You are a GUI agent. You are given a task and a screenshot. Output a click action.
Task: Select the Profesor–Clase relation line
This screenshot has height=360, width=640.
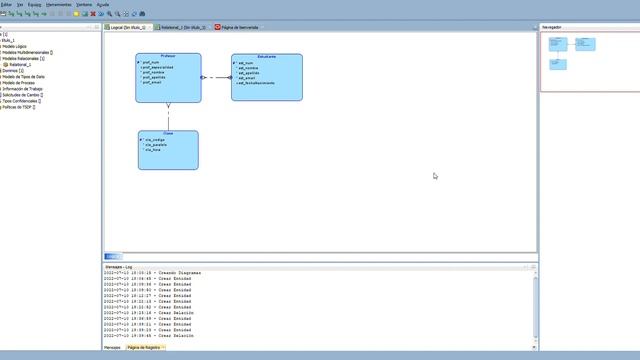pos(168,117)
